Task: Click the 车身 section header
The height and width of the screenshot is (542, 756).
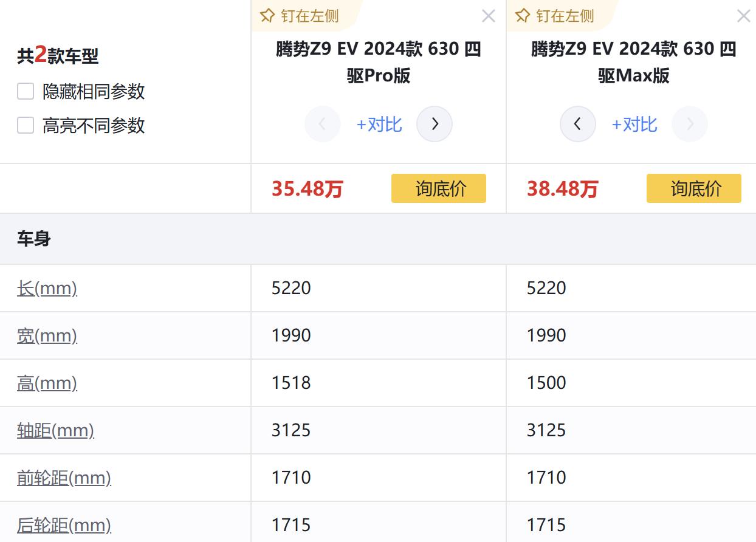Action: 34,239
